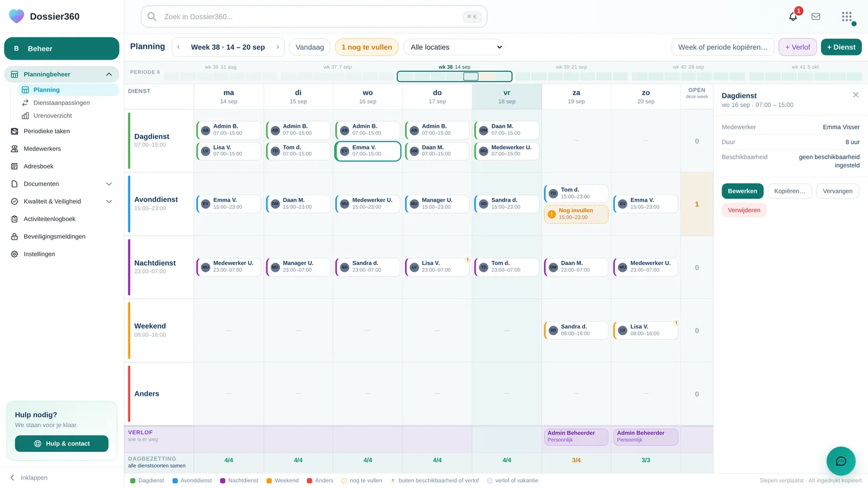Select week 39 in period timeline

pyautogui.click(x=571, y=77)
